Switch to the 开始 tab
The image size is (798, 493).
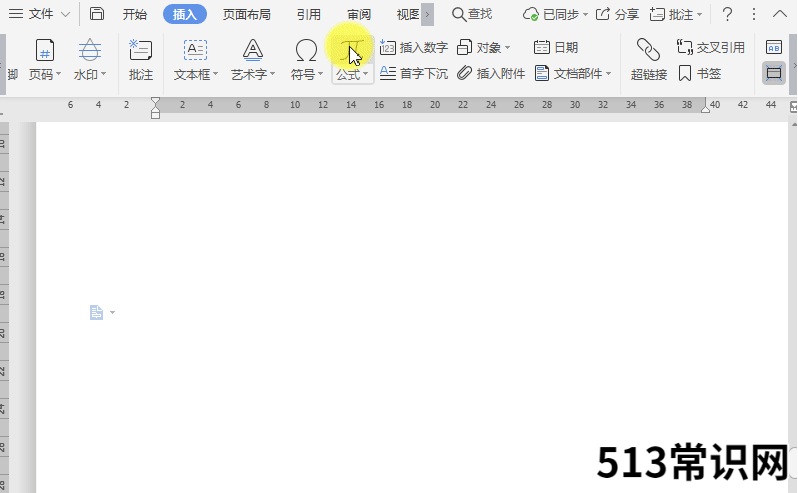[x=135, y=14]
